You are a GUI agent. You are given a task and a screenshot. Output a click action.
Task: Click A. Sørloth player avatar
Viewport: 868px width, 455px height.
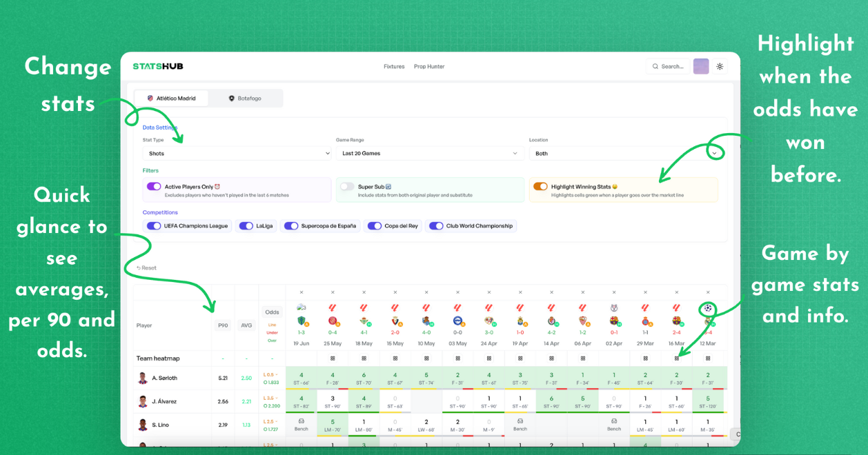[x=143, y=378]
